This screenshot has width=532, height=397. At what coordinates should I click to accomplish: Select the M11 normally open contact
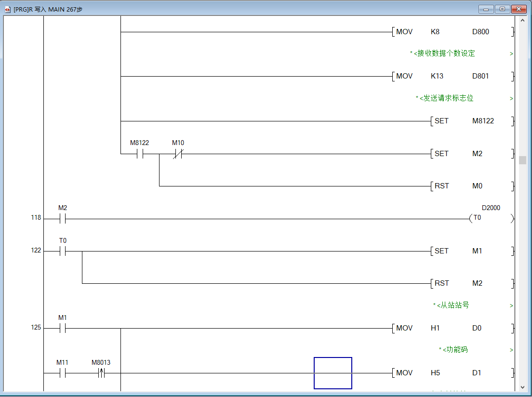[63, 373]
